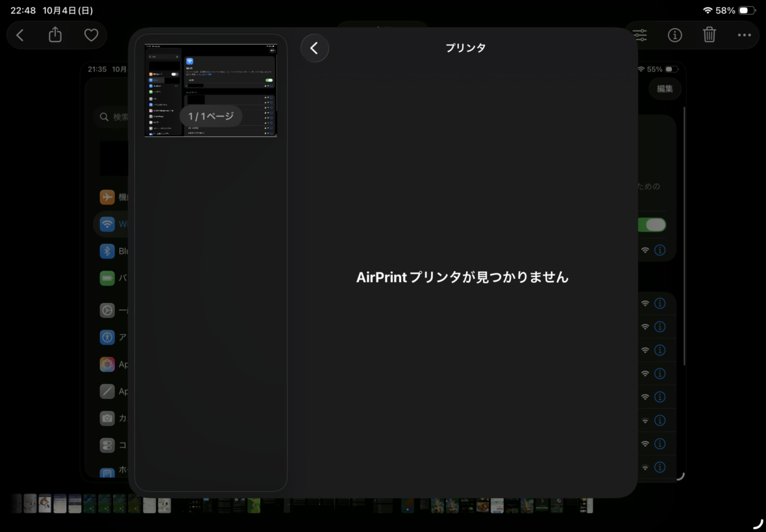Viewport: 766px width, 532px height.
Task: Go back using the Photos toolbar chevron
Action: tap(20, 35)
